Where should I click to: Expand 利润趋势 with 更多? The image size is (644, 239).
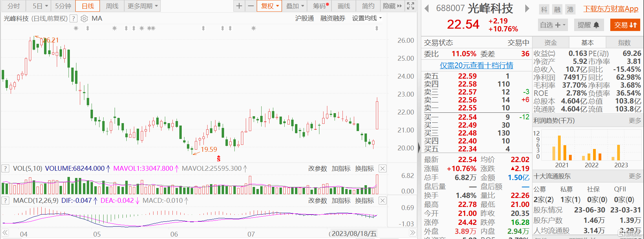point(635,121)
